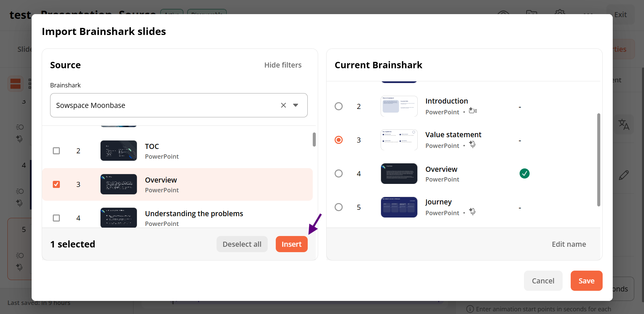This screenshot has height=314, width=644.
Task: Open the Brainshark source dropdown arrow
Action: (296, 105)
